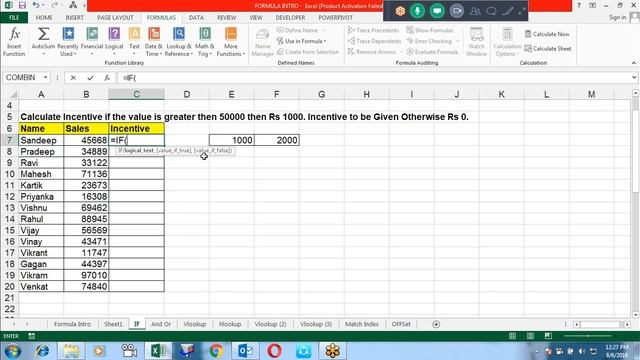Click into the formula bar input
The width and height of the screenshot is (640, 360).
[374, 78]
